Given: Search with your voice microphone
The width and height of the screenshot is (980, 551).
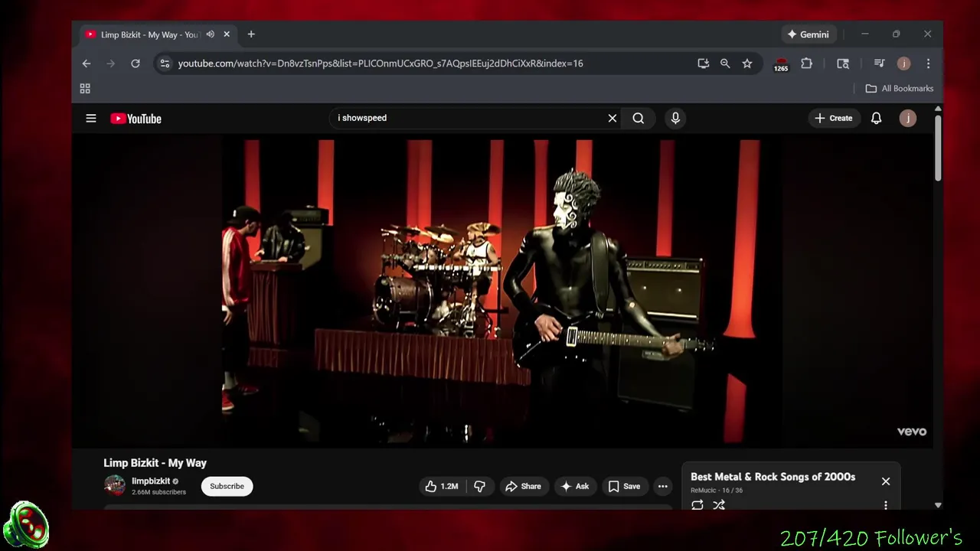Looking at the screenshot, I should (x=675, y=118).
